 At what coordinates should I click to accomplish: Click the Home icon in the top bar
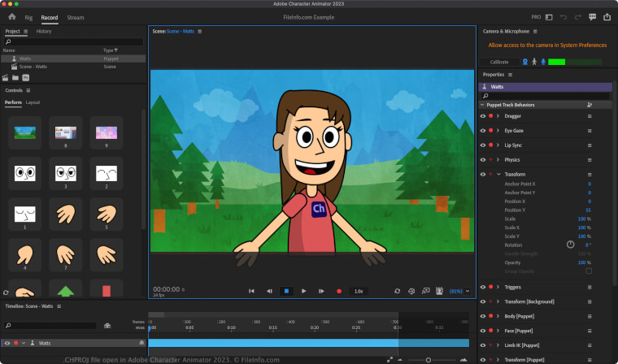coord(11,16)
